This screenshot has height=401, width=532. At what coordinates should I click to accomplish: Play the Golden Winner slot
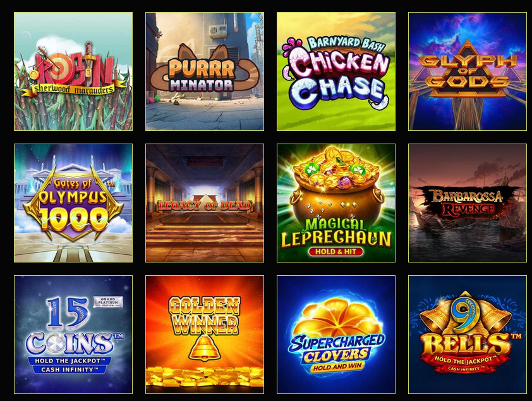(x=205, y=335)
